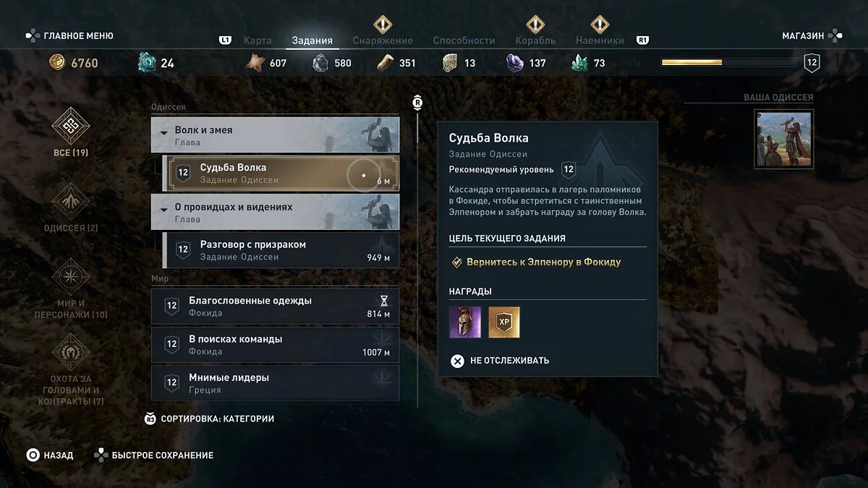Open the ВАША ОДИССЕЯ thumbnail

tap(783, 139)
